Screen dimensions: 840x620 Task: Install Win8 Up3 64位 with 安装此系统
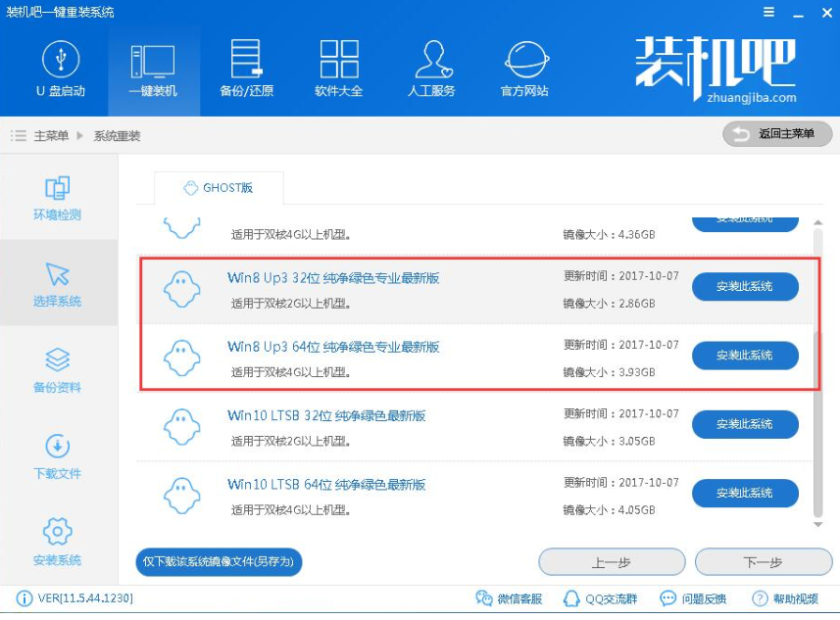click(x=745, y=356)
